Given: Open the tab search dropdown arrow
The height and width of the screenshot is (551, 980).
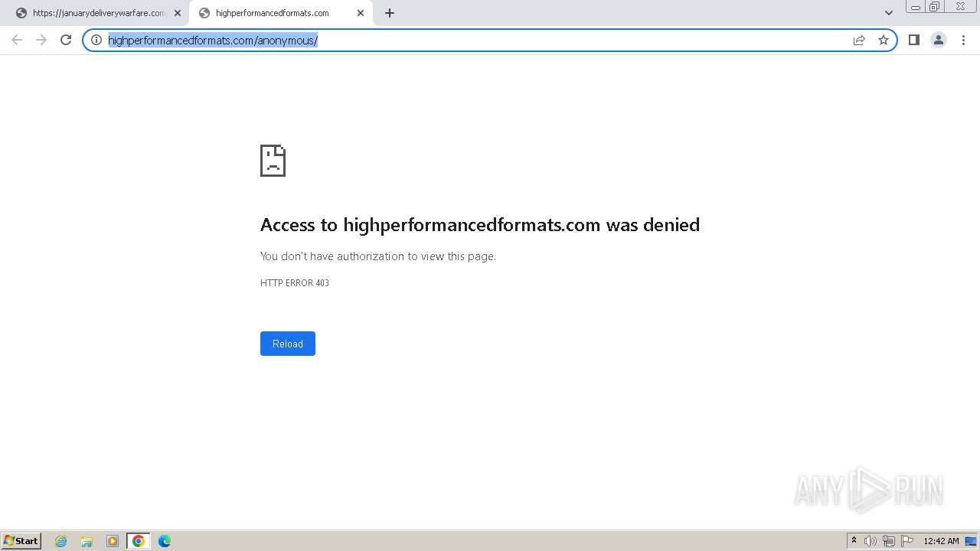Looking at the screenshot, I should [x=889, y=13].
